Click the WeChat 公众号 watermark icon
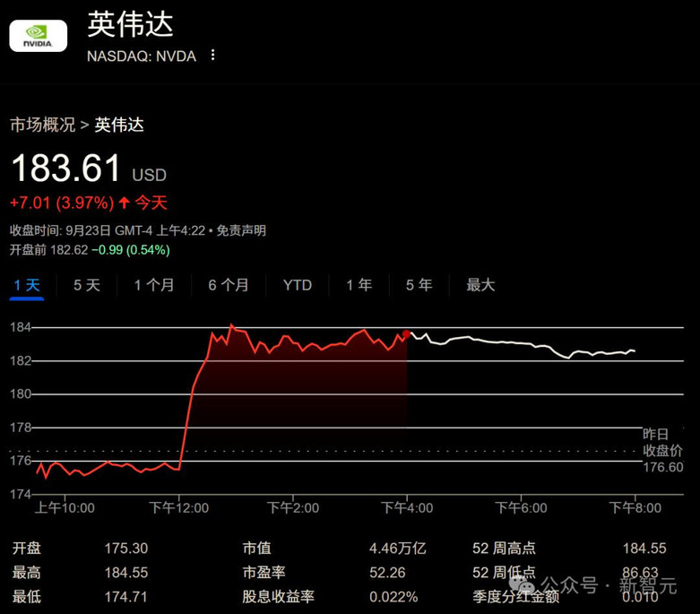The image size is (700, 614). click(x=523, y=585)
